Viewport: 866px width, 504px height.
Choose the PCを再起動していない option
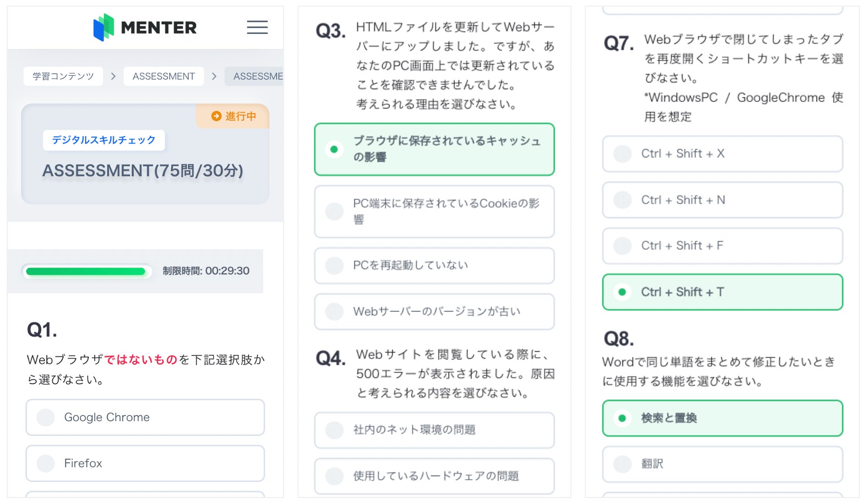pyautogui.click(x=434, y=265)
